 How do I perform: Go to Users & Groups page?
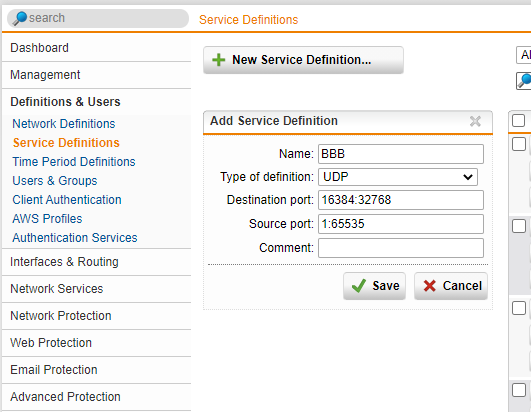pos(55,181)
